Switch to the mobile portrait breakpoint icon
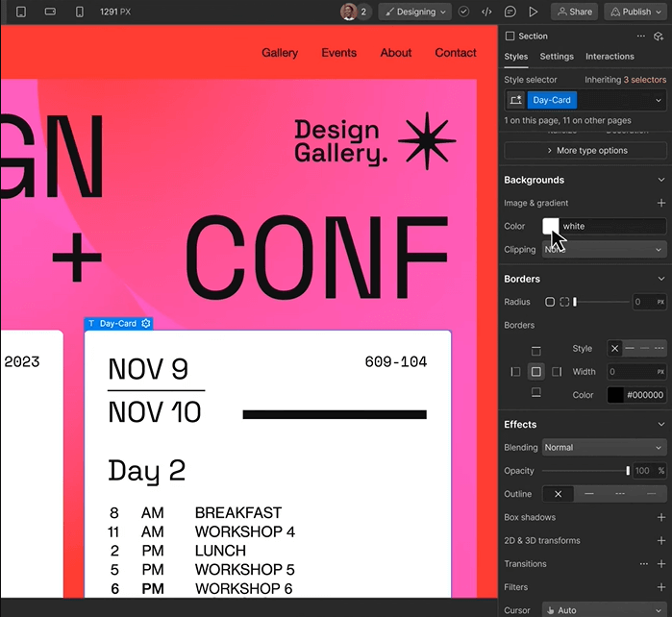Screen dimensions: 672x617 click(79, 12)
